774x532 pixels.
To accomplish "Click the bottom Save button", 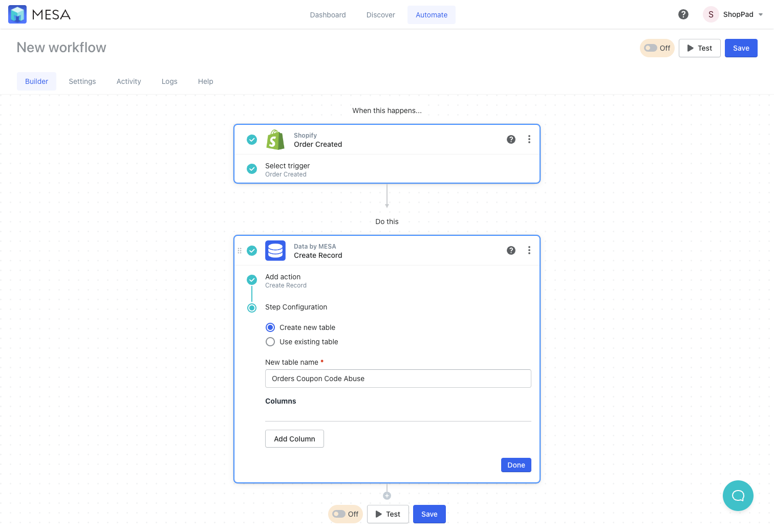I will click(x=429, y=514).
